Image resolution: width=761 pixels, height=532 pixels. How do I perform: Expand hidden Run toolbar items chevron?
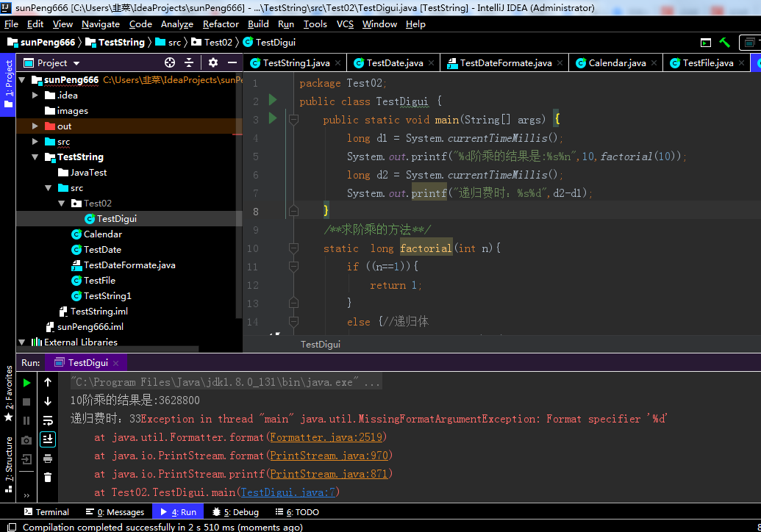pyautogui.click(x=26, y=495)
